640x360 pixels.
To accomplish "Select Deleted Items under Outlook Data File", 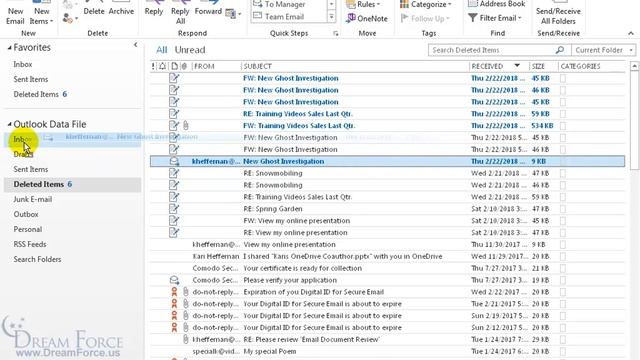I will tap(72, 184).
